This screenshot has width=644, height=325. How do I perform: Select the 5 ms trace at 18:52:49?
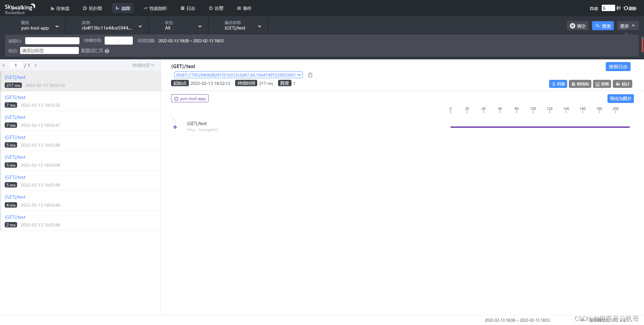pyautogui.click(x=80, y=181)
